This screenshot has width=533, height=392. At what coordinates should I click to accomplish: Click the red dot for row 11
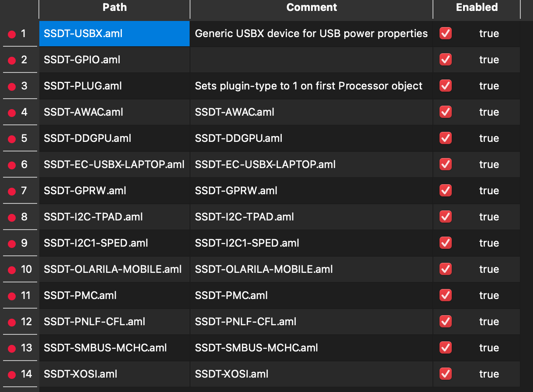(x=12, y=296)
